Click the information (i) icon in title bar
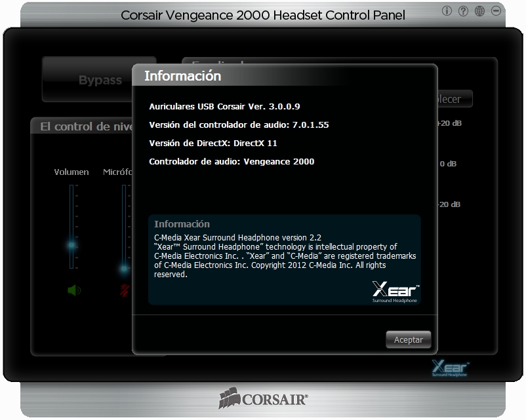The height and width of the screenshot is (420, 526). [447, 11]
